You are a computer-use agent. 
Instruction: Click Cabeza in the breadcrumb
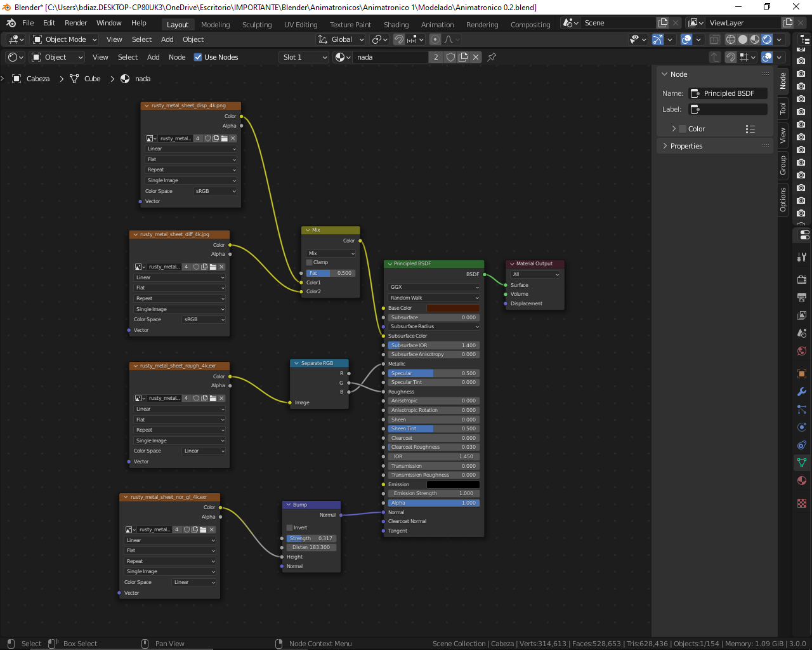click(38, 79)
